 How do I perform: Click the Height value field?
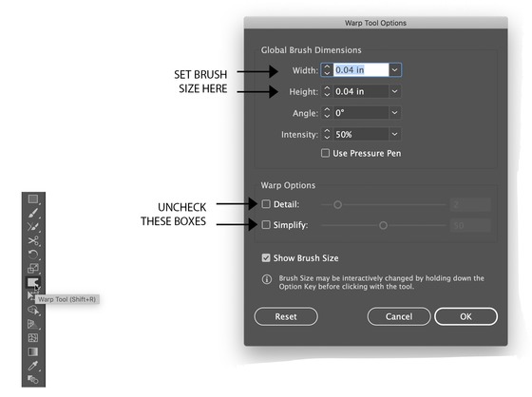(x=361, y=91)
